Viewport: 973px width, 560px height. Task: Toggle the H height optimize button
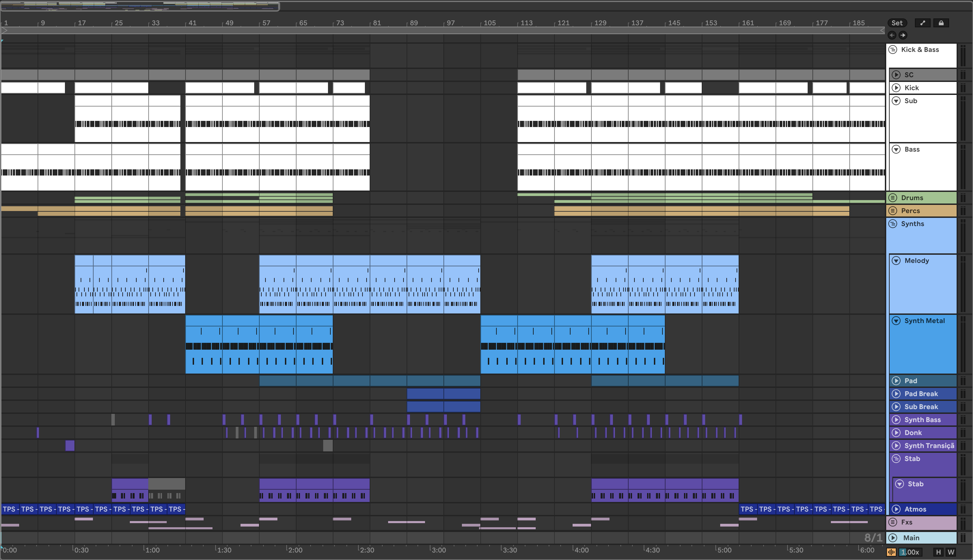pyautogui.click(x=938, y=552)
